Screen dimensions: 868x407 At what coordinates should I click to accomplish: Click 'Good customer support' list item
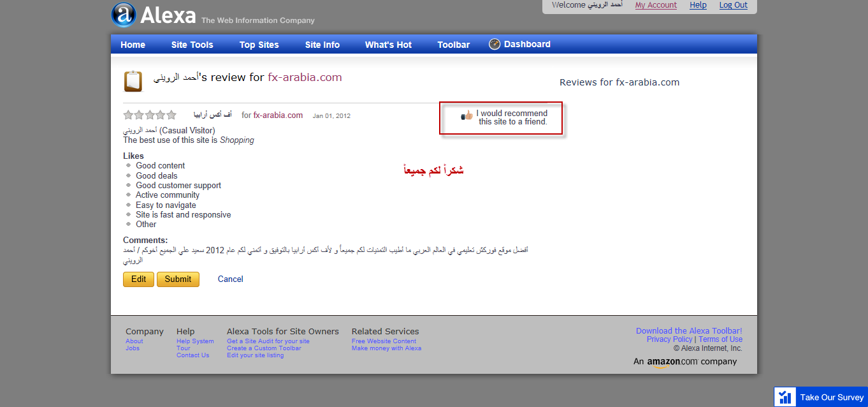[178, 186]
